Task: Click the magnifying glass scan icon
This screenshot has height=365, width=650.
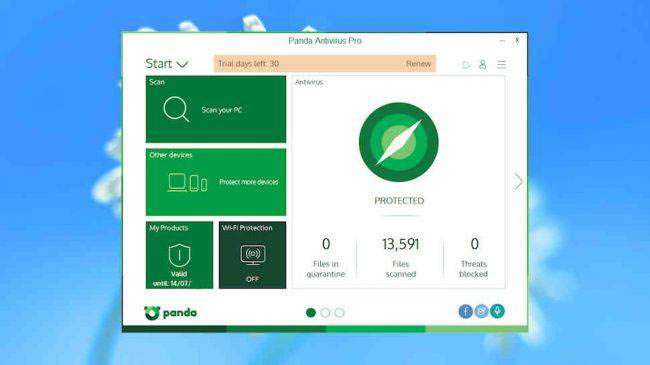Action: (x=176, y=109)
